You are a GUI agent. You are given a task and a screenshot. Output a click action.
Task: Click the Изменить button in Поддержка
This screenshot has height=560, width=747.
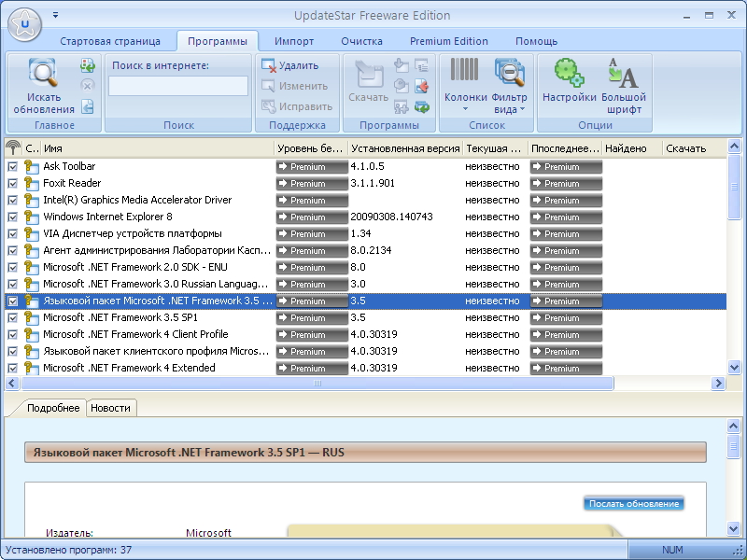pyautogui.click(x=294, y=86)
